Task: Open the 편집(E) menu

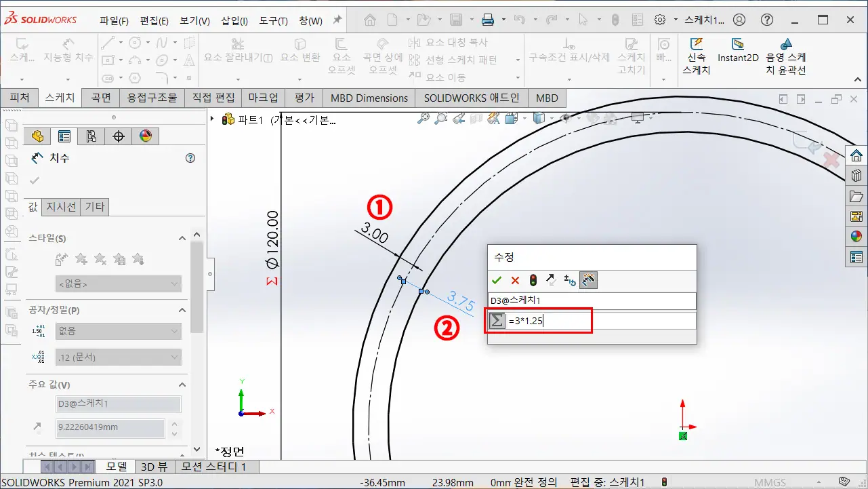Action: coord(154,20)
